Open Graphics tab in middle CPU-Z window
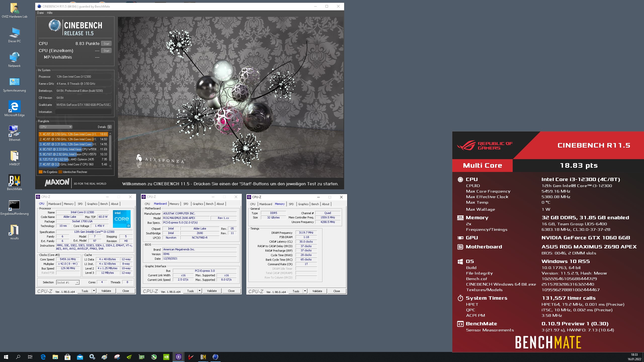The width and height of the screenshot is (644, 362). pos(198,204)
